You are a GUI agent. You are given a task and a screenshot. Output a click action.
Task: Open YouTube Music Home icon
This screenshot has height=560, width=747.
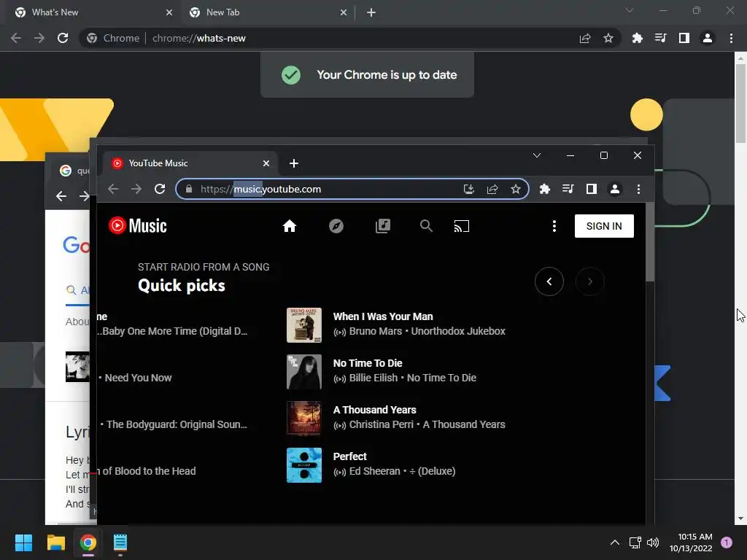289,226
